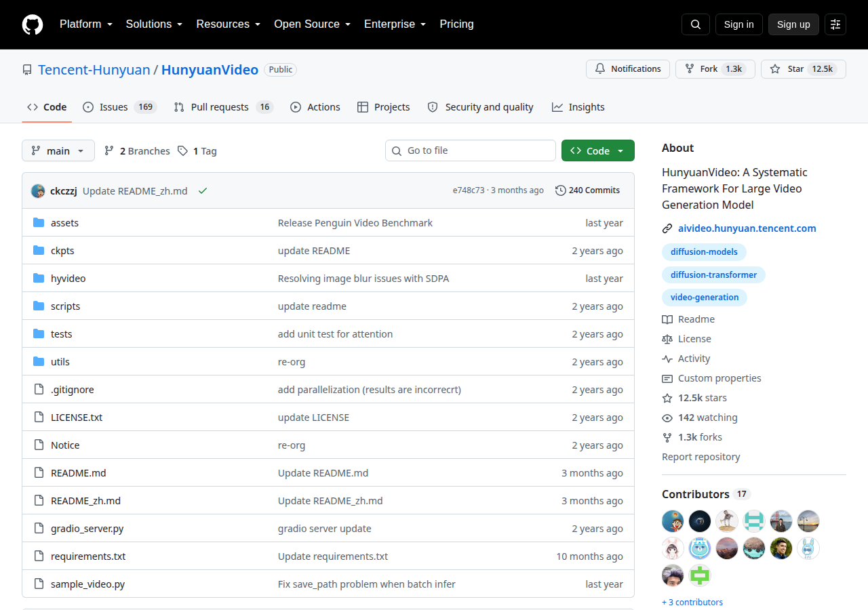Image resolution: width=868 pixels, height=610 pixels.
Task: Click the GitHub logo icon
Action: [33, 24]
